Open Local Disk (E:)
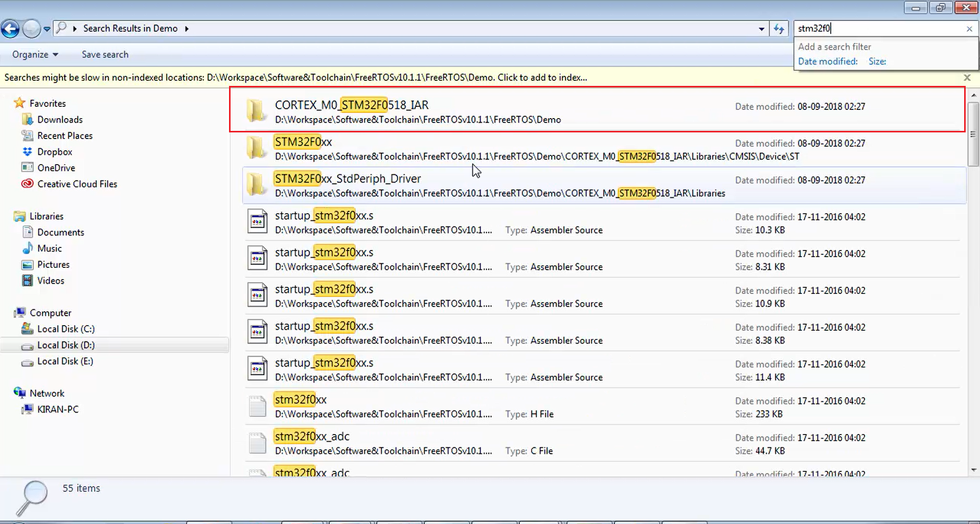The width and height of the screenshot is (980, 524). point(65,361)
